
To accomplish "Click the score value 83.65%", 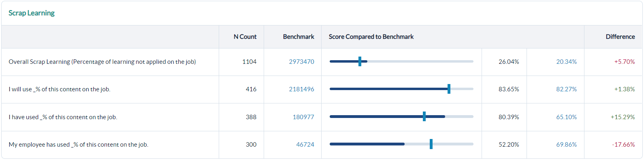I will [x=509, y=89].
